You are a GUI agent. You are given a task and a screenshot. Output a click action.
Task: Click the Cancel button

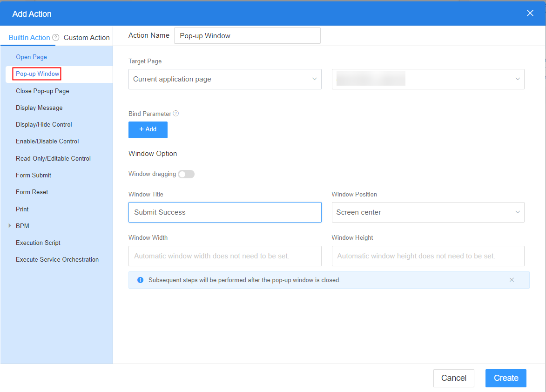(x=454, y=378)
